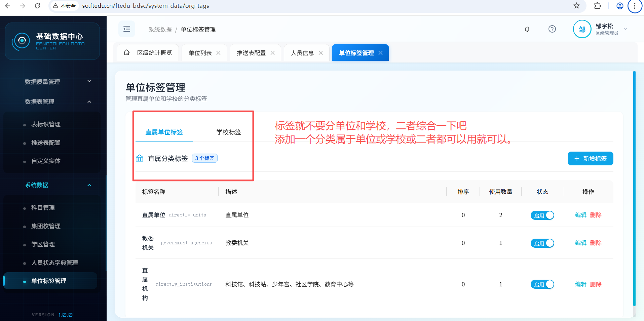Open the notification bell
644x321 pixels.
tap(527, 29)
